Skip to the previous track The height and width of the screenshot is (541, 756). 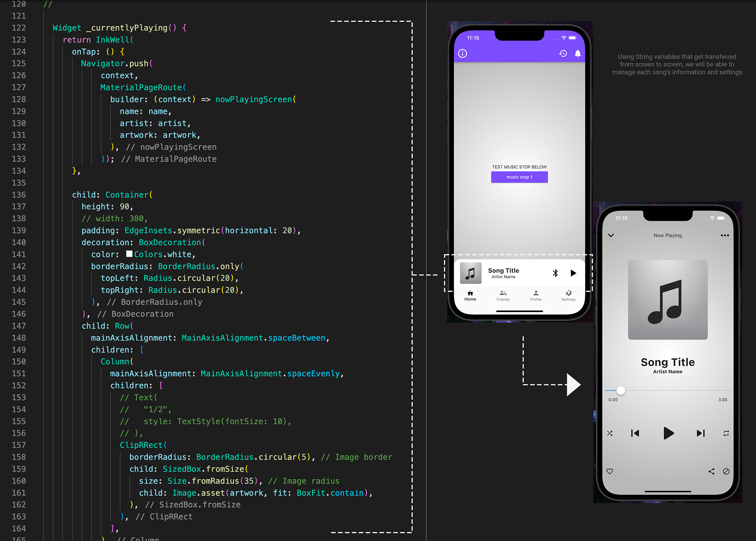(x=635, y=433)
